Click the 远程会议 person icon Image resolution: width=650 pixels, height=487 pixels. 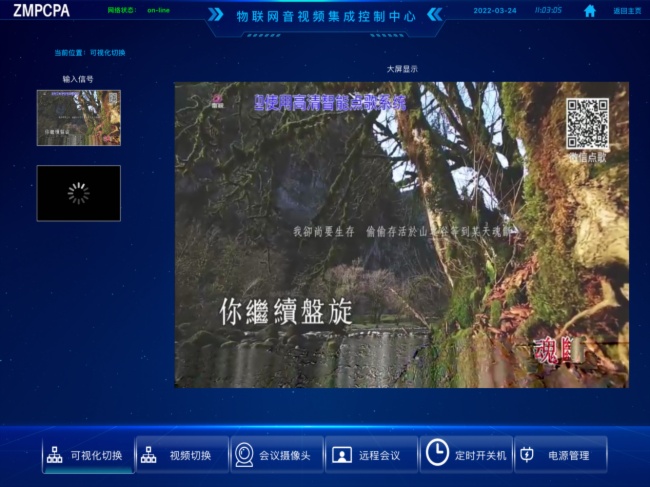point(342,455)
